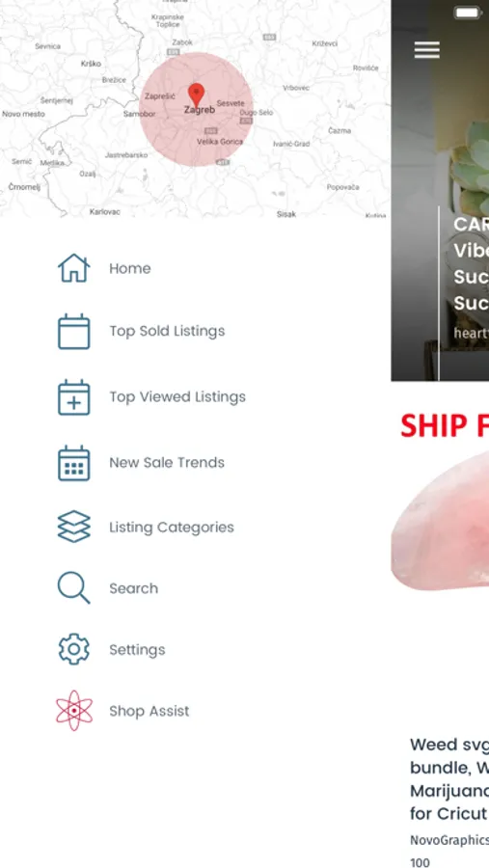Select the Top Viewed Listings text entry
Viewport: 489px width, 868px height.
177,397
